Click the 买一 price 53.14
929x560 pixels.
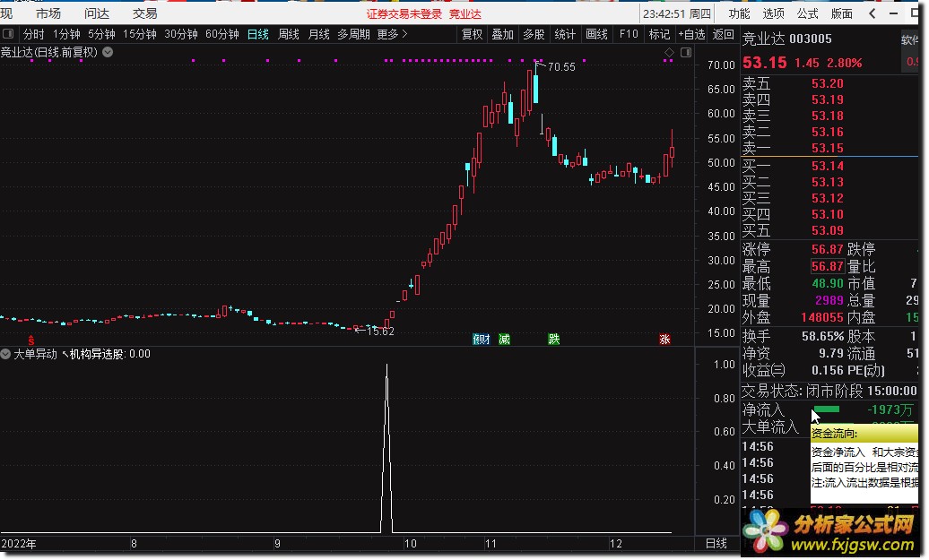827,166
